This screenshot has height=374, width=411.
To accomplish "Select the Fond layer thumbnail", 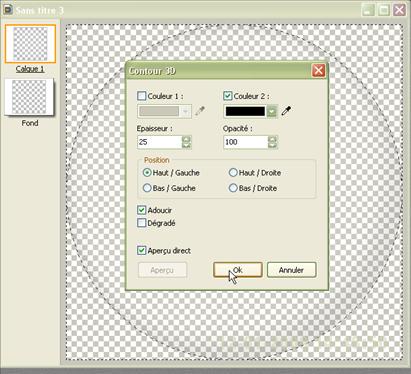I will [x=29, y=97].
